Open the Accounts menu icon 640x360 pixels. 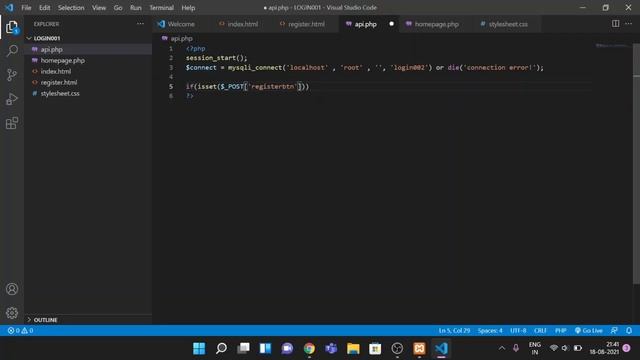click(x=12, y=289)
